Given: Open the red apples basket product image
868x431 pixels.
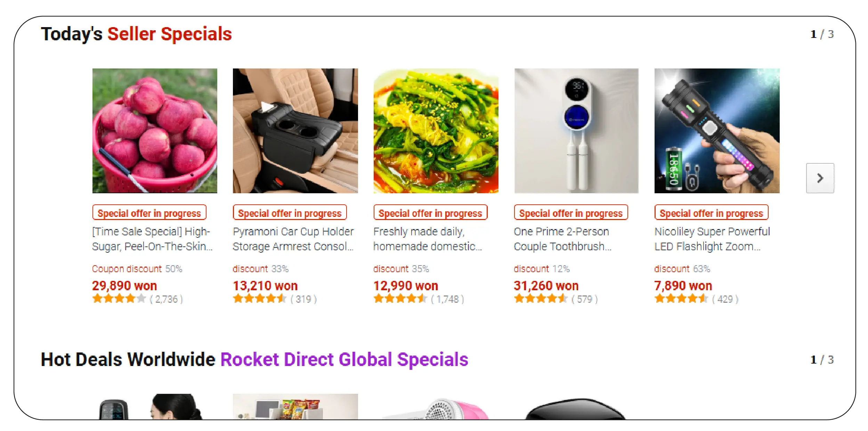Looking at the screenshot, I should [155, 131].
